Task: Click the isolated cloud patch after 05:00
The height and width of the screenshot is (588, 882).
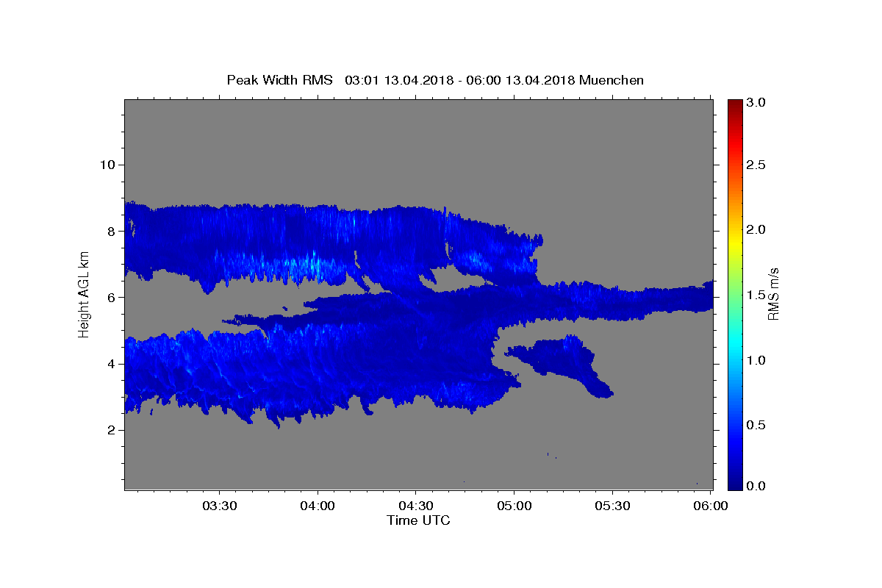Action: coord(562,364)
